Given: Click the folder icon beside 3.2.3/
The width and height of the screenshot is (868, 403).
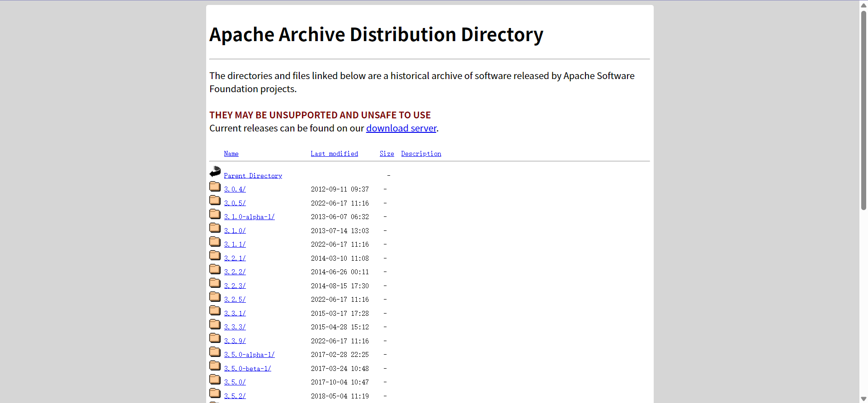Looking at the screenshot, I should tap(215, 283).
